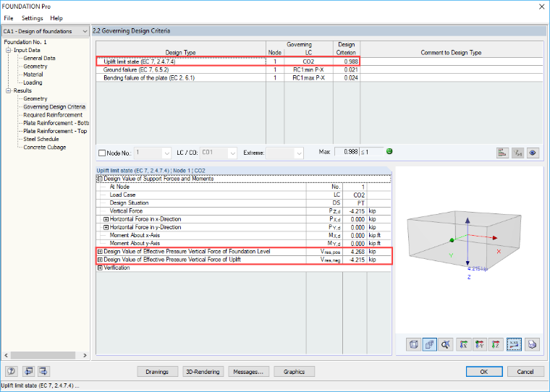This screenshot has height=392, width=550.
Task: Expand Horizontal Force in y-Direction row
Action: pyautogui.click(x=106, y=227)
